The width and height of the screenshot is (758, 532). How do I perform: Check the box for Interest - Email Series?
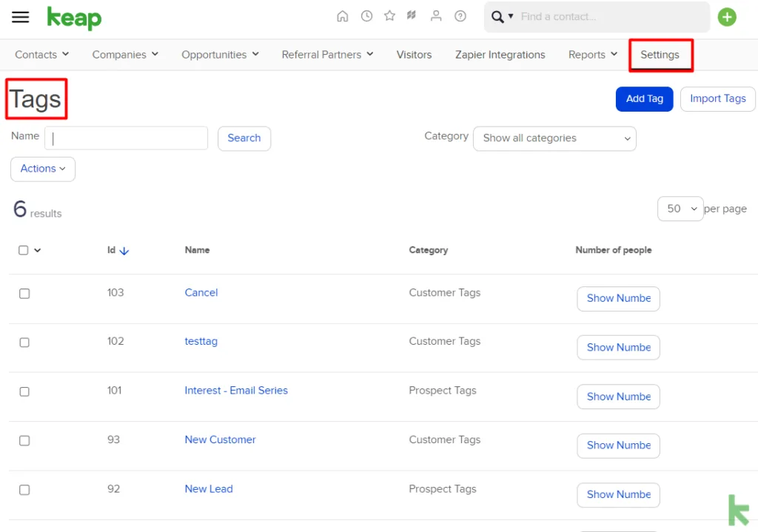pos(24,391)
